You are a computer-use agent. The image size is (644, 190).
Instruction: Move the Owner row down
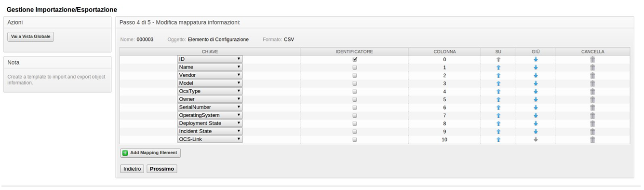[536, 99]
